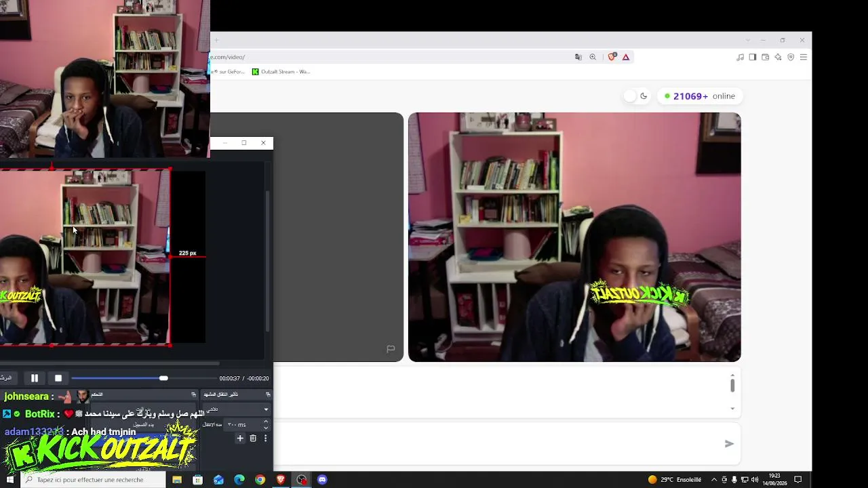Open the network tray icon
The image size is (868, 488).
(x=745, y=480)
